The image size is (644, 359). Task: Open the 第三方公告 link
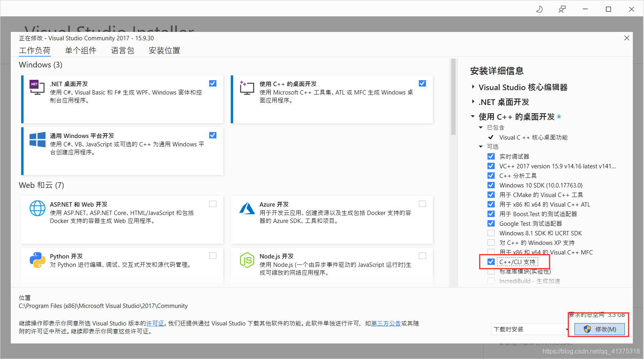click(386, 323)
